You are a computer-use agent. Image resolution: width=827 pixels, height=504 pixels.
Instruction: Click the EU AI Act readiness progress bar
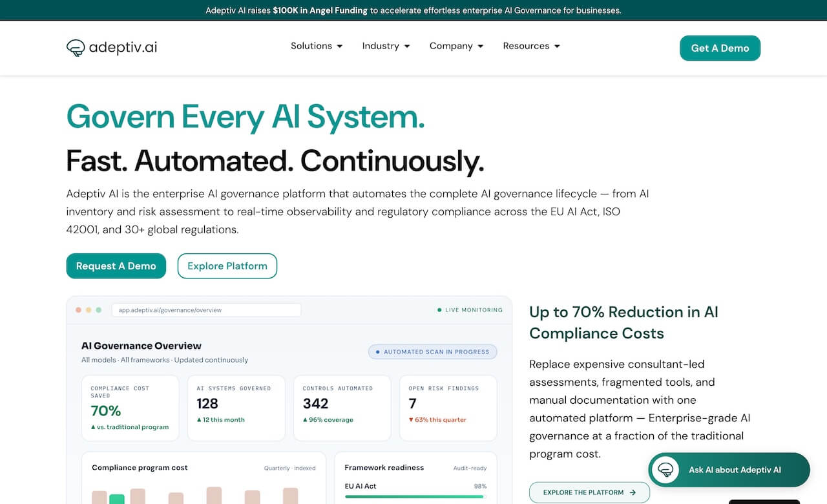point(415,496)
